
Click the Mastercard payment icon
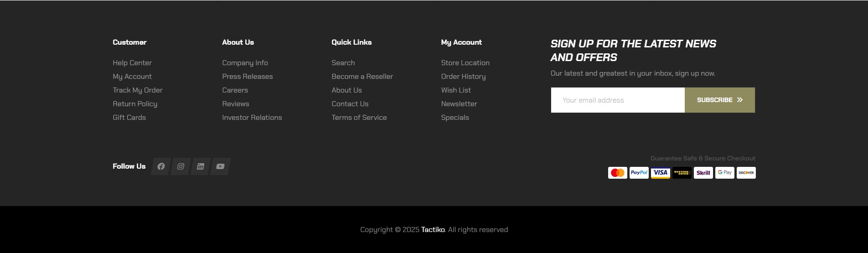[x=618, y=173]
